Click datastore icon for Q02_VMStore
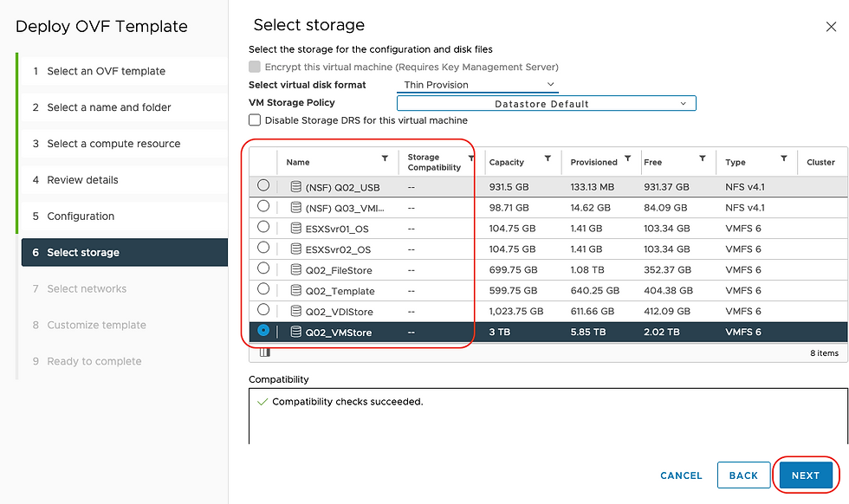 [295, 332]
